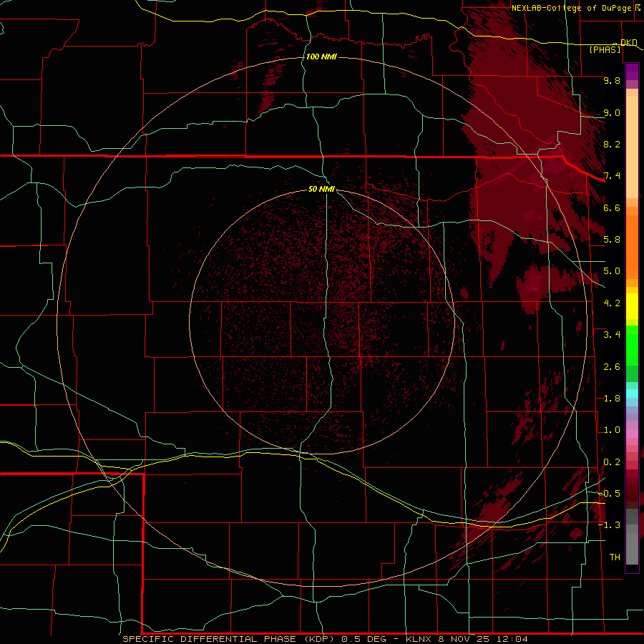Pick the bright green color bar segment
The height and width of the screenshot is (644, 644).
[x=632, y=346]
